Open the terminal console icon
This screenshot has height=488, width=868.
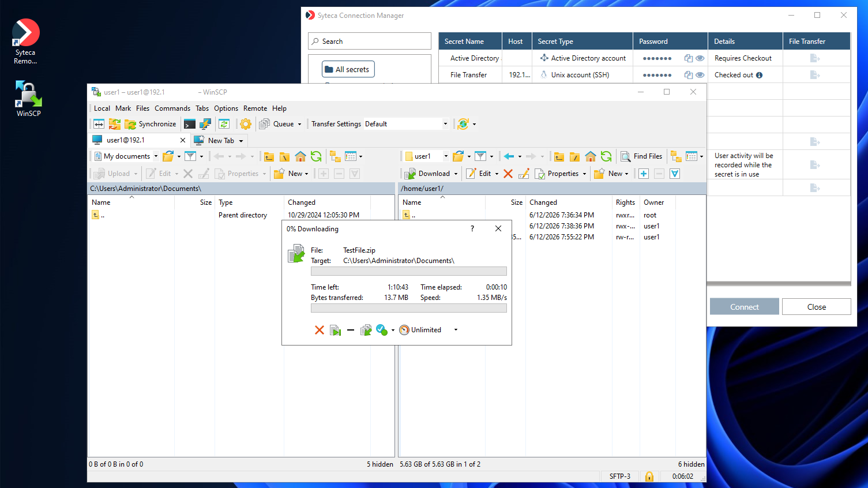click(190, 124)
